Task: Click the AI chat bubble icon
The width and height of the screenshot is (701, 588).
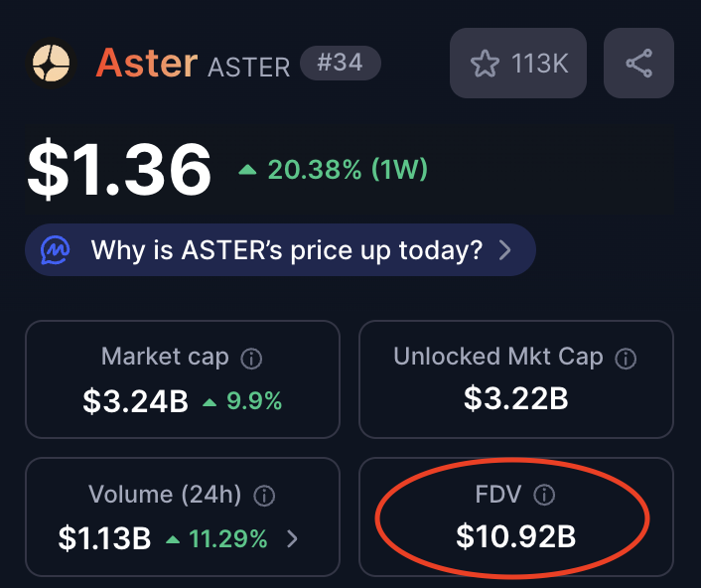Action: (56, 249)
